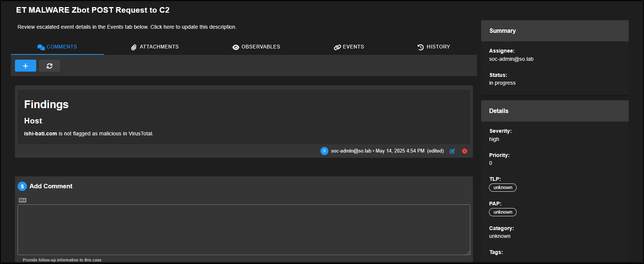Switch to the Attachments tab
This screenshot has height=264, width=644.
coord(155,47)
